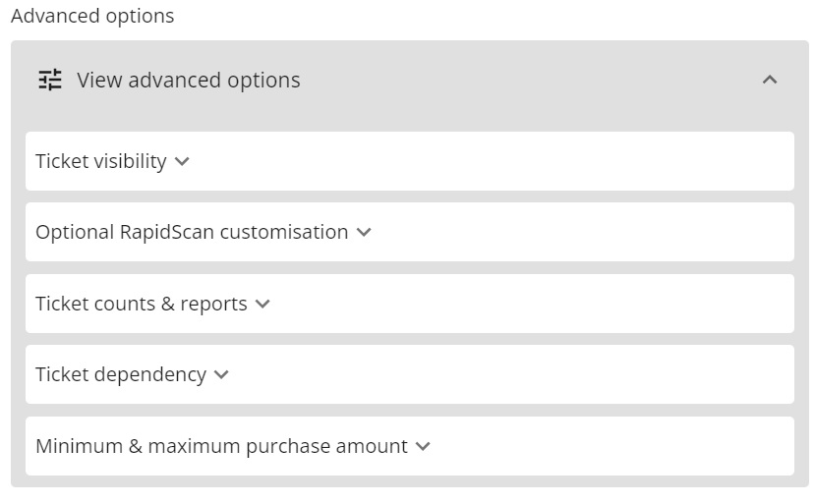Click empty area of purchase amount row
815x504 pixels.
[610, 446]
